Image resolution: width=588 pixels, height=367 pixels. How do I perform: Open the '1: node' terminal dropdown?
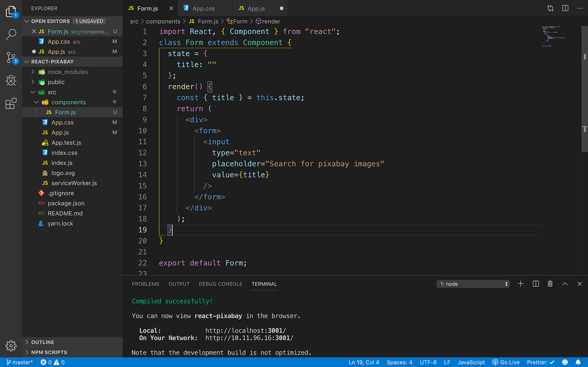[x=473, y=283]
